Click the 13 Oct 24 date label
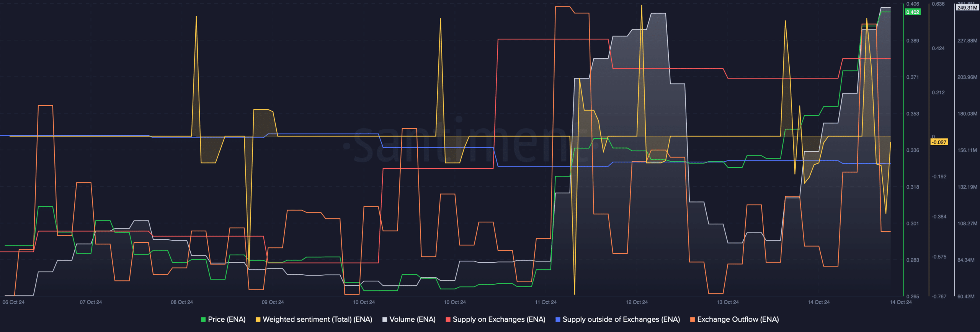The image size is (980, 332). (x=728, y=302)
